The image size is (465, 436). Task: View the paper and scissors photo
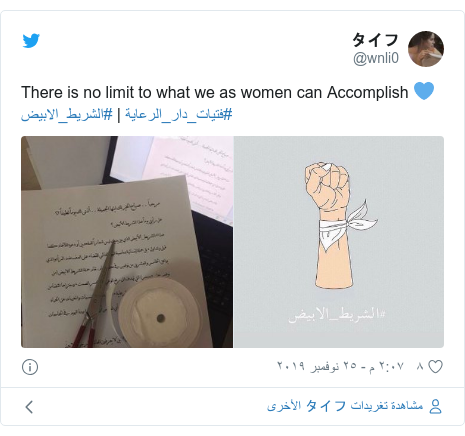(x=127, y=242)
